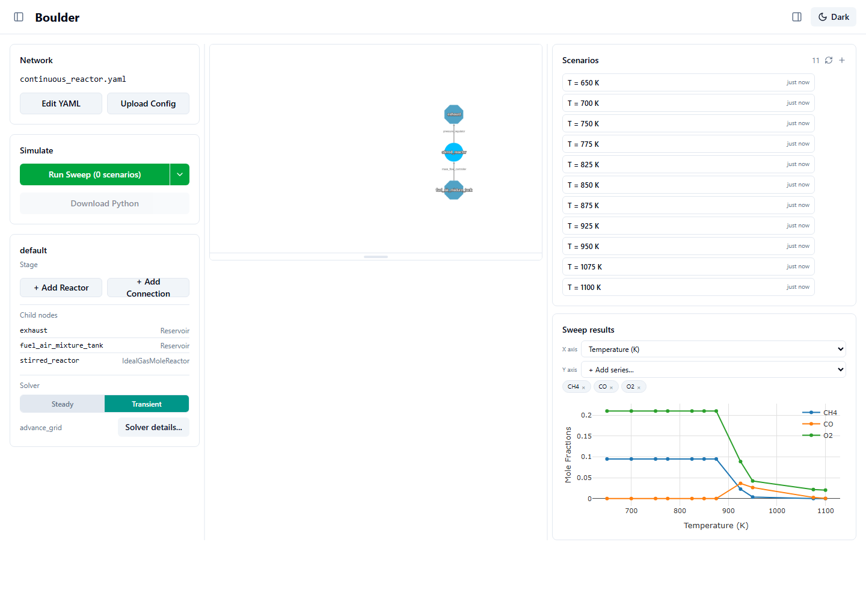Click the graph panel resize handle
866x616 pixels.
[x=376, y=257]
